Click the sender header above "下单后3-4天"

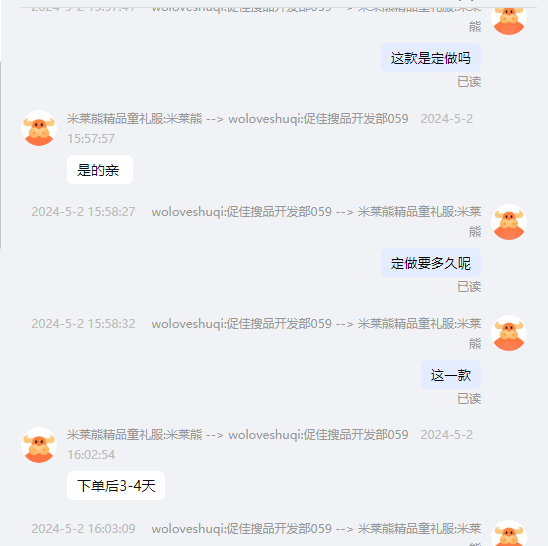(x=238, y=434)
